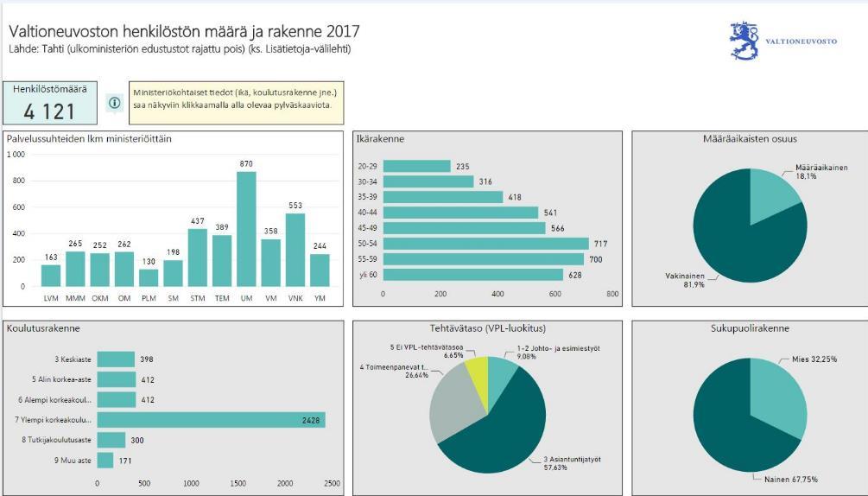
Task: Click the UM axis label
Action: pyautogui.click(x=246, y=298)
